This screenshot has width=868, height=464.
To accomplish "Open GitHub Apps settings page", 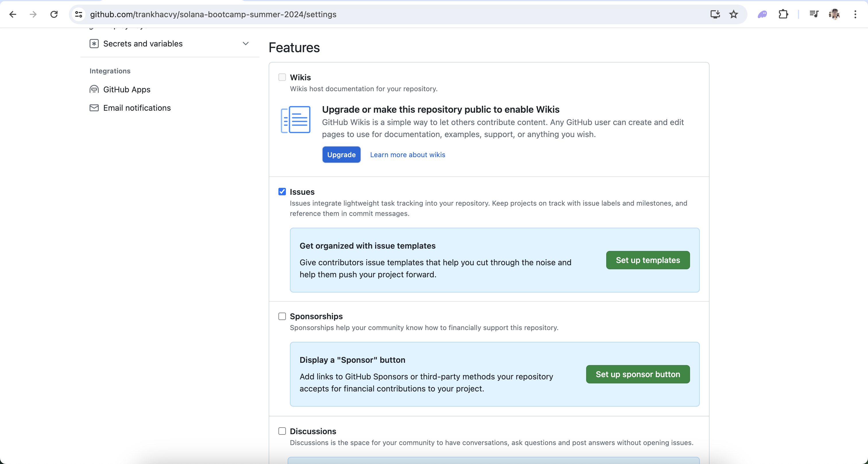I will (127, 89).
